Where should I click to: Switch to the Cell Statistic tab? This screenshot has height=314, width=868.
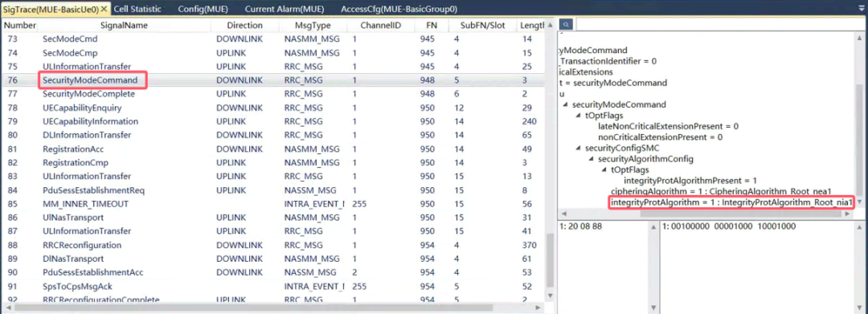137,9
